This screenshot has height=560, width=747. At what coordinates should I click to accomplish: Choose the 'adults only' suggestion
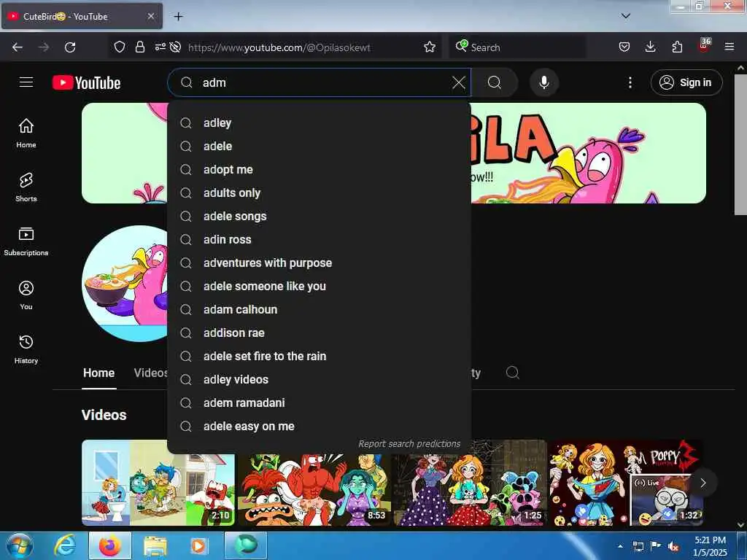click(x=320, y=192)
